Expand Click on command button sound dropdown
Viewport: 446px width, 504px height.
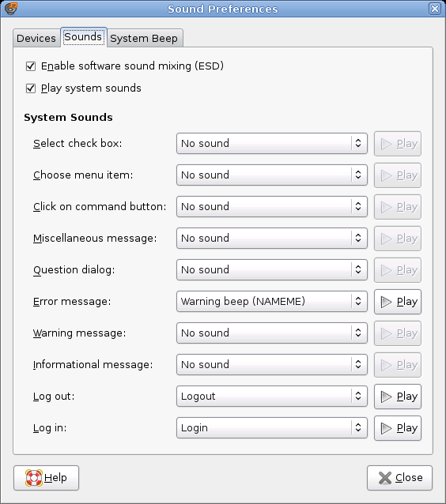[x=272, y=207]
